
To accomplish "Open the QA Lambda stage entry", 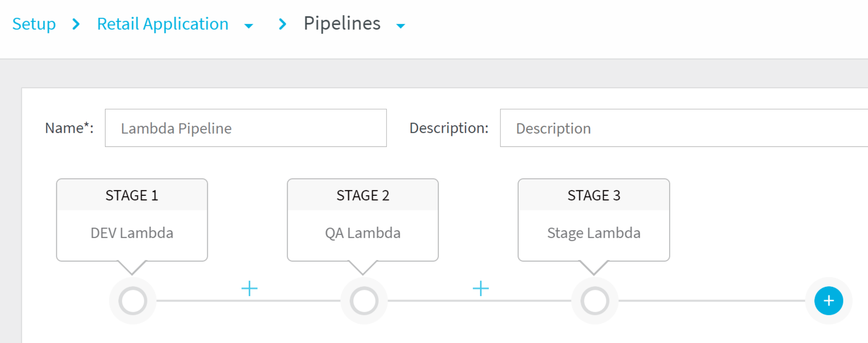I will click(x=363, y=233).
